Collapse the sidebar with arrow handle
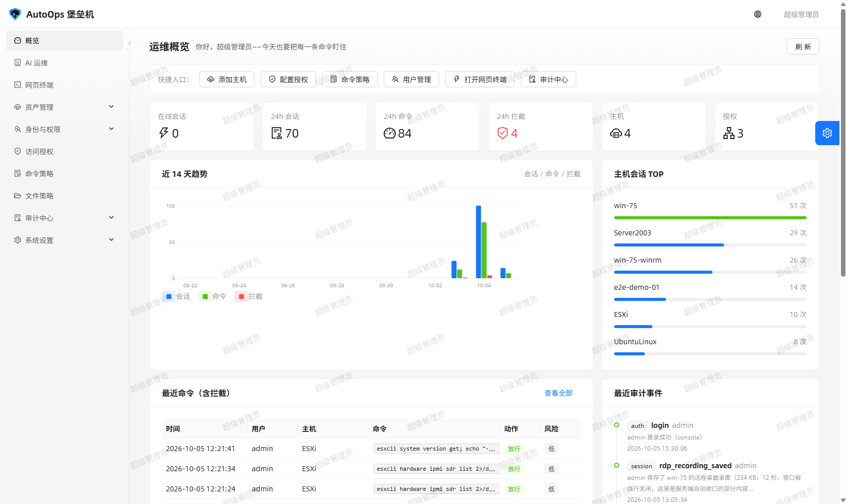Screen dimensions: 847x504 coord(130,43)
